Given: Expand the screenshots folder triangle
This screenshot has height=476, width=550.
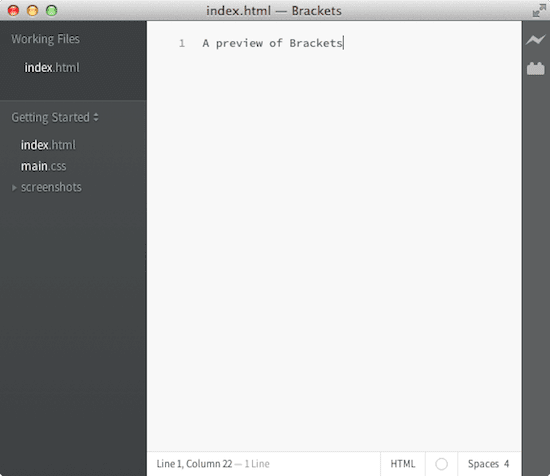Looking at the screenshot, I should point(14,188).
